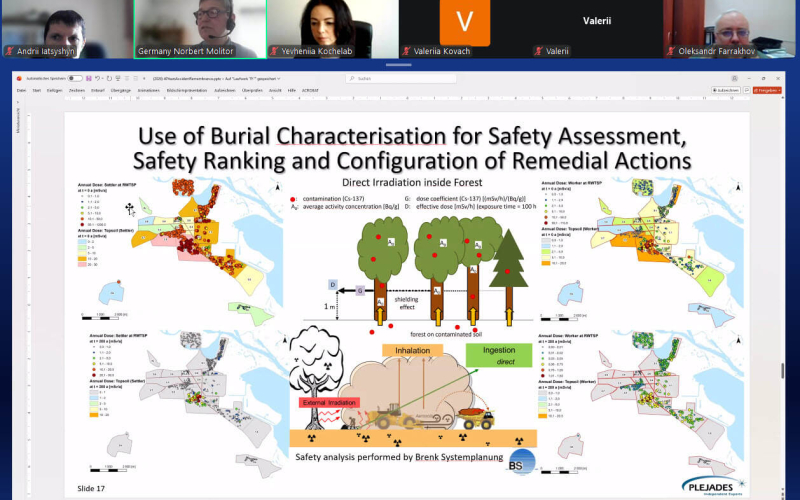This screenshot has width=800, height=500.
Task: Click the 'Safety analysis performed by Brenk Systemplanung' text
Action: [x=399, y=457]
